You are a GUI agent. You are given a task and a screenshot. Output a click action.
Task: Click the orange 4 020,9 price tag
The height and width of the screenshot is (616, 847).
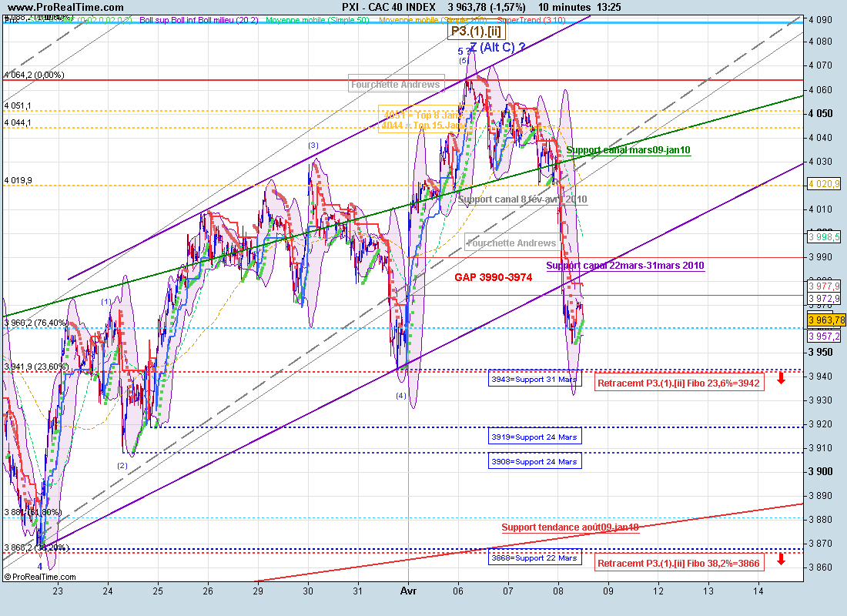(x=825, y=184)
